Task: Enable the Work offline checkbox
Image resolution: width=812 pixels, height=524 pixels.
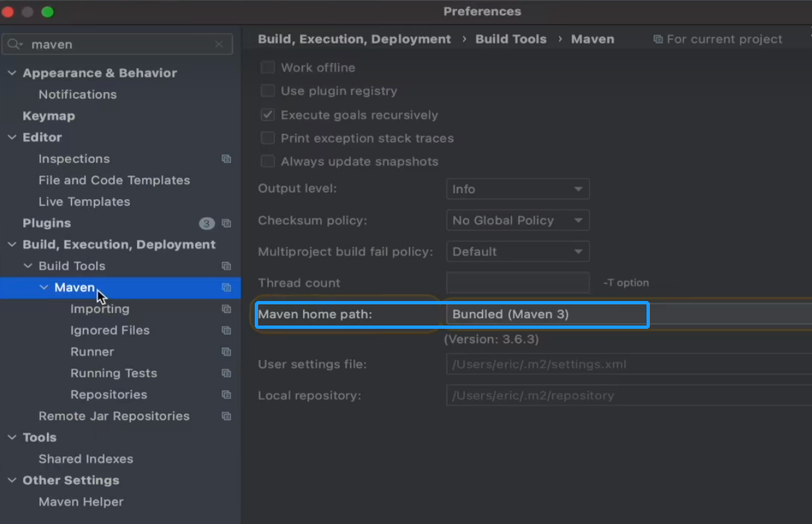Action: click(x=267, y=67)
